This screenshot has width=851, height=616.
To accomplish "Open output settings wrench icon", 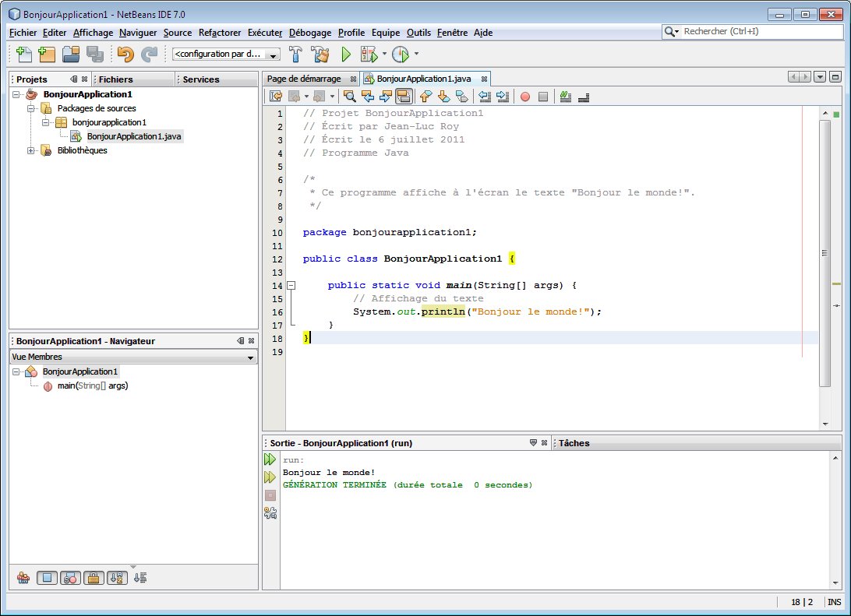I will pos(270,512).
